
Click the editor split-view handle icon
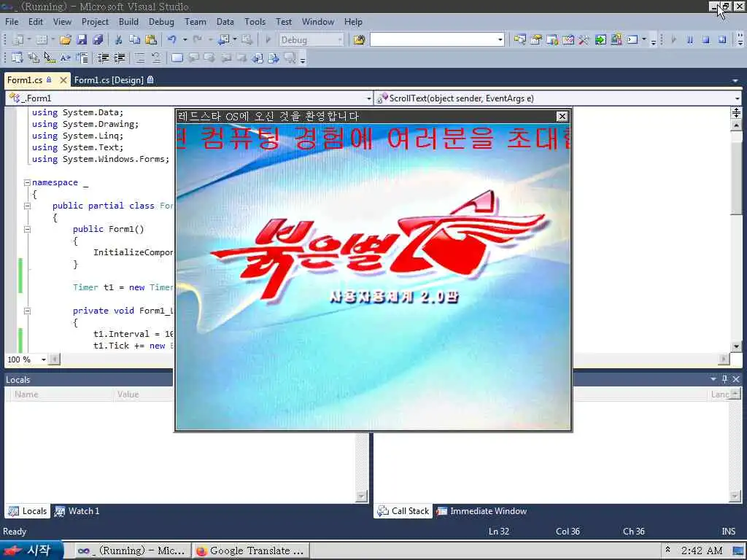(x=736, y=113)
